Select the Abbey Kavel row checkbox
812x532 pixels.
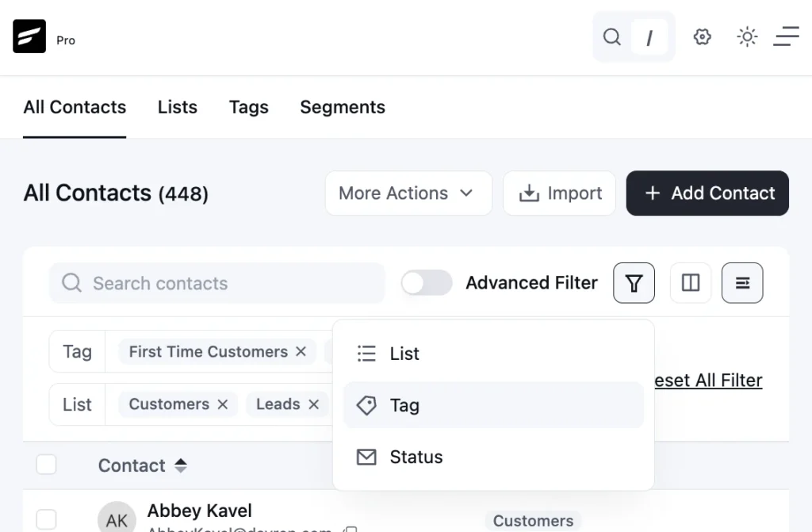[46, 519]
